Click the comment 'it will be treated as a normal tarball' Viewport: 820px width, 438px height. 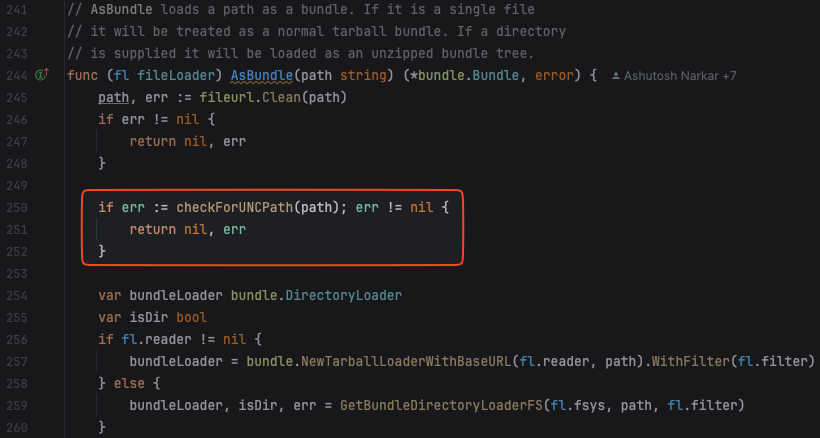tap(316, 31)
